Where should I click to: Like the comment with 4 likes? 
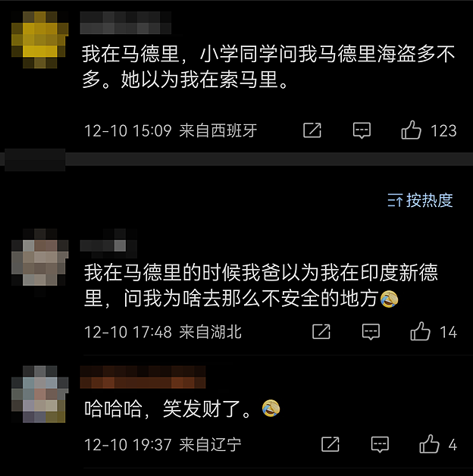pos(429,444)
